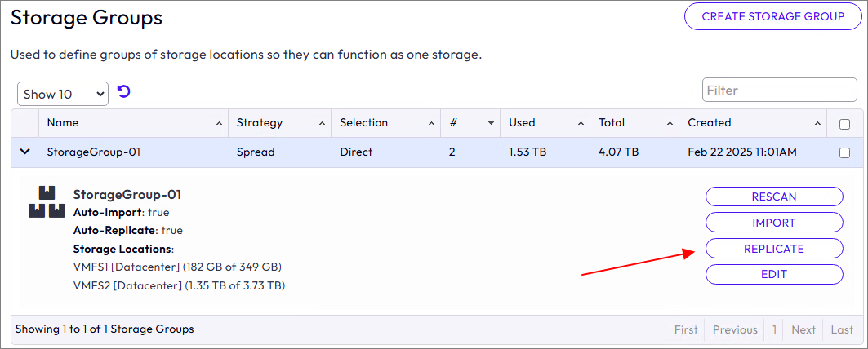The image size is (868, 349).
Task: Sort by Used column arrow
Action: pos(581,124)
